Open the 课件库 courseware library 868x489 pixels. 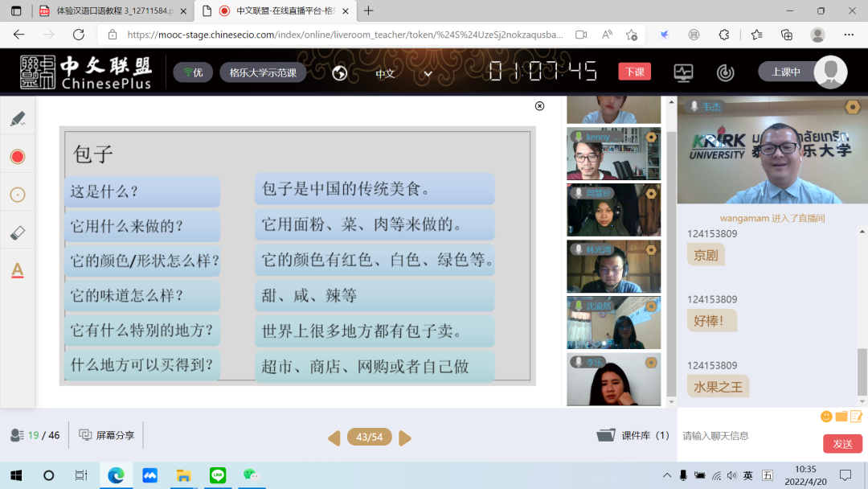coord(633,435)
